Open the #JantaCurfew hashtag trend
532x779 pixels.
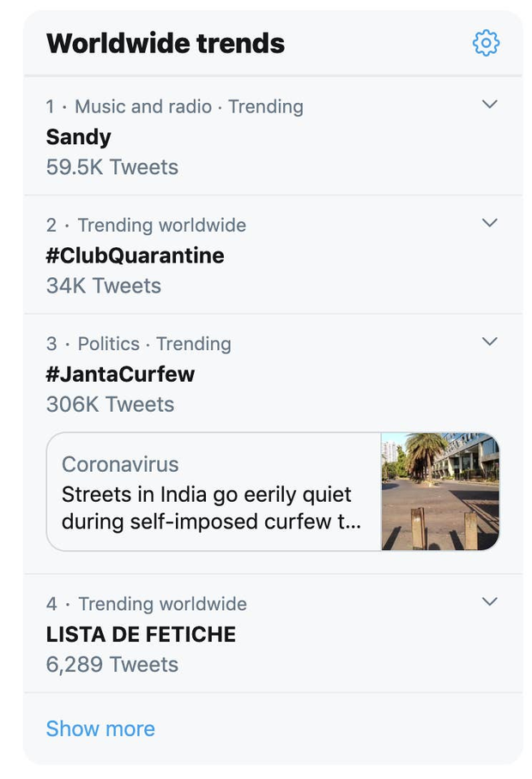tap(121, 374)
